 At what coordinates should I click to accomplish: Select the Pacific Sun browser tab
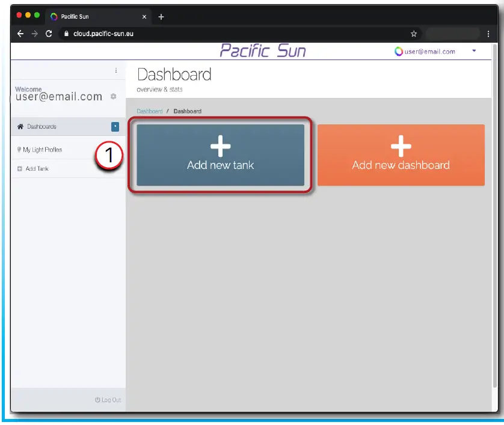point(99,17)
